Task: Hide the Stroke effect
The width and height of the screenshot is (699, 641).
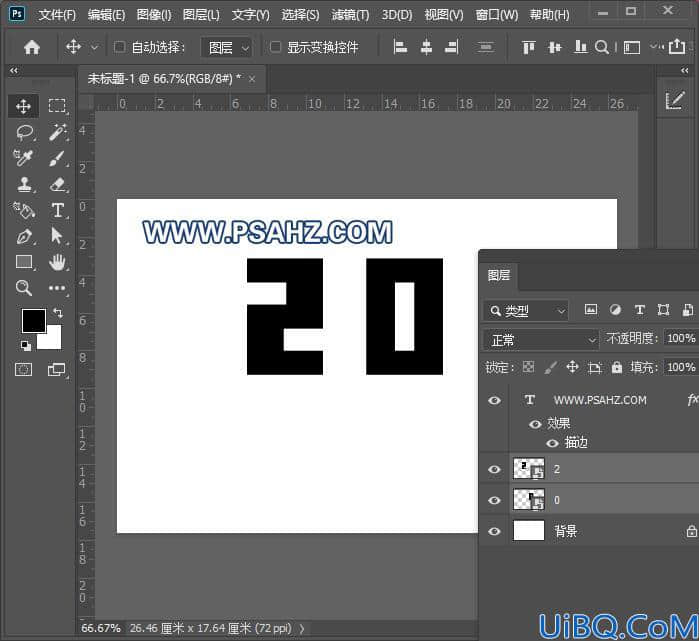Action: click(552, 443)
